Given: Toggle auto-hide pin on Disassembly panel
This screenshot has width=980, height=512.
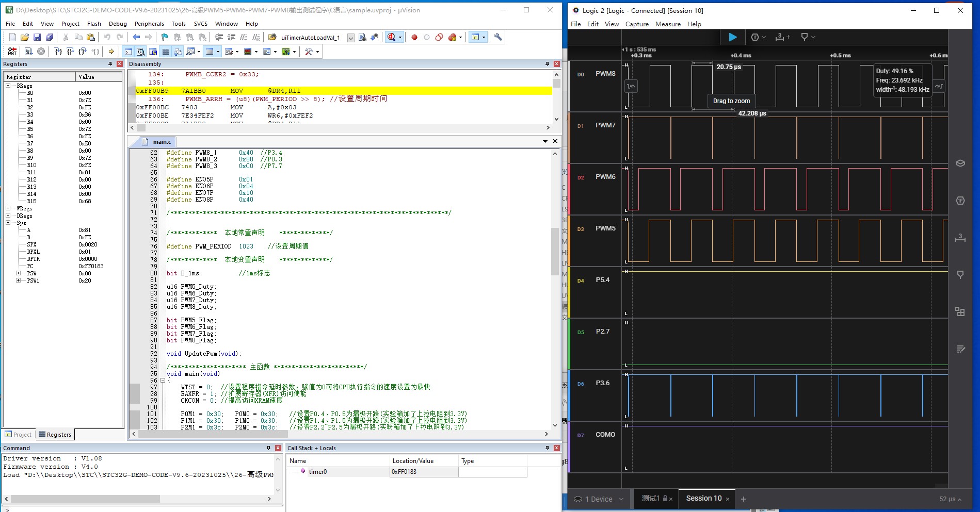Looking at the screenshot, I should tap(547, 64).
